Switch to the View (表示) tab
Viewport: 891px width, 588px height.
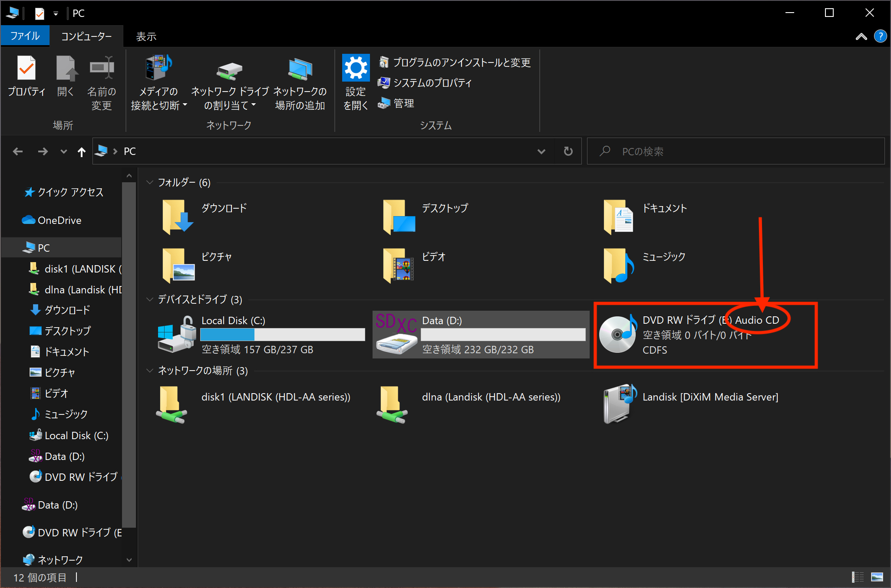click(x=146, y=36)
